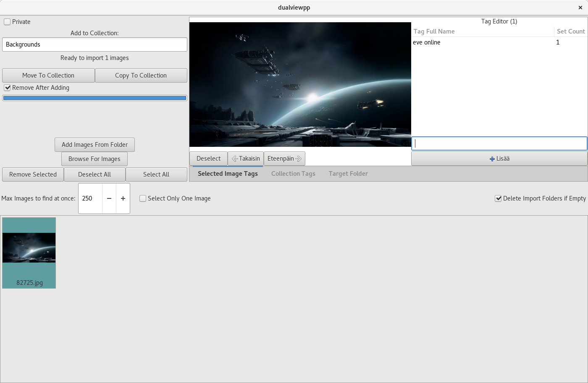Click Remove Selected button
This screenshot has height=383, width=588.
pyautogui.click(x=33, y=175)
